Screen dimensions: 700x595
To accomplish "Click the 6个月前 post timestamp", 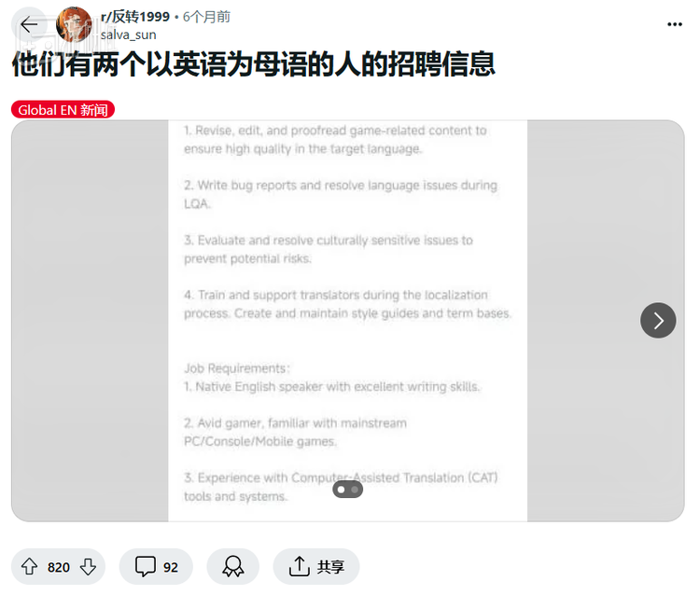I will pyautogui.click(x=206, y=17).
